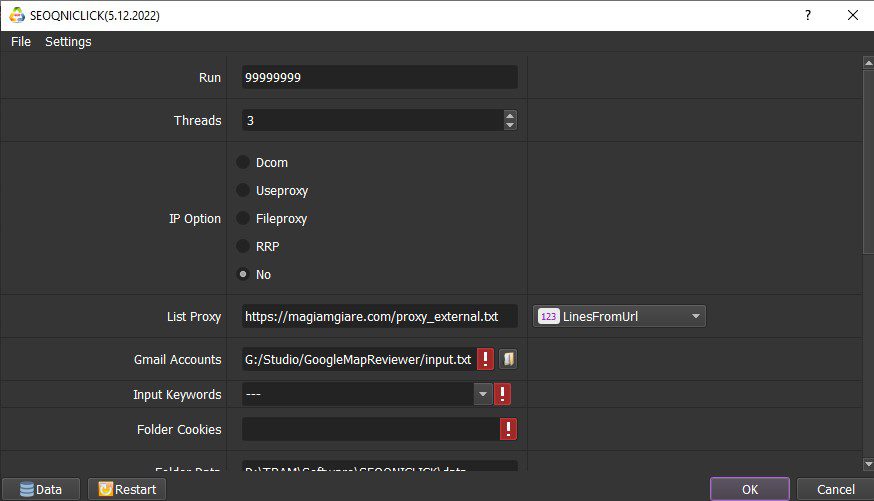Open the Settings menu
The height and width of the screenshot is (501, 874).
68,42
